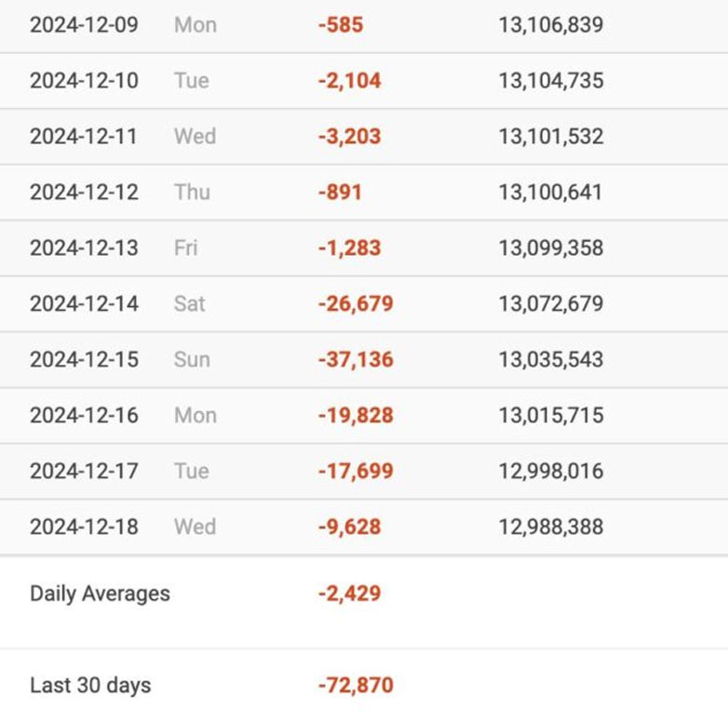The width and height of the screenshot is (728, 722).
Task: Click the -37,136 Sunday change
Action: coord(356,359)
